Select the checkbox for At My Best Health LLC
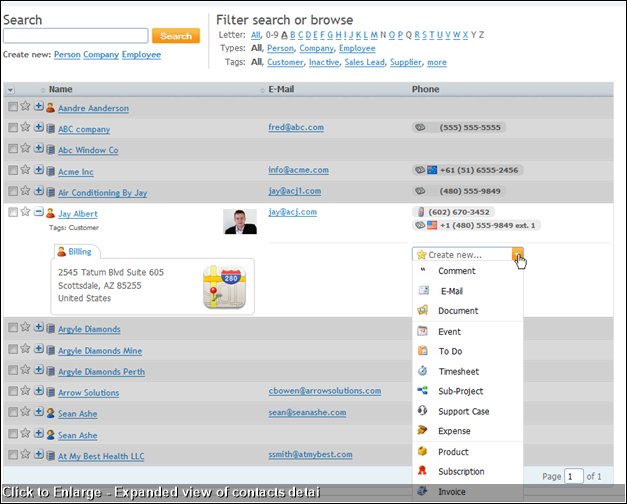 (12, 456)
